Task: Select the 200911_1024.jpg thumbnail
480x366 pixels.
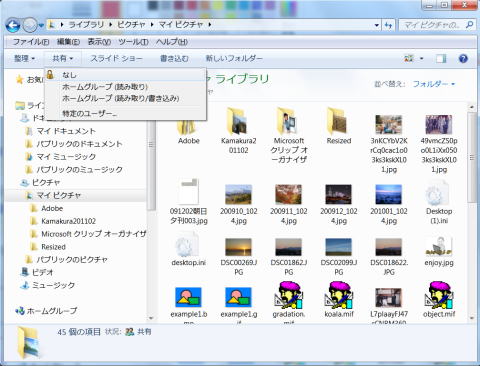Action: pyautogui.click(x=289, y=194)
